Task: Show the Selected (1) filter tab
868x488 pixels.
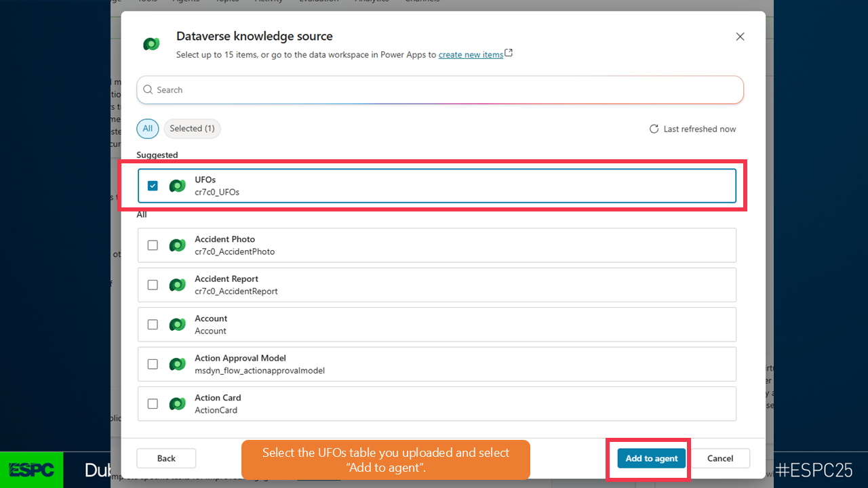Action: click(x=192, y=129)
